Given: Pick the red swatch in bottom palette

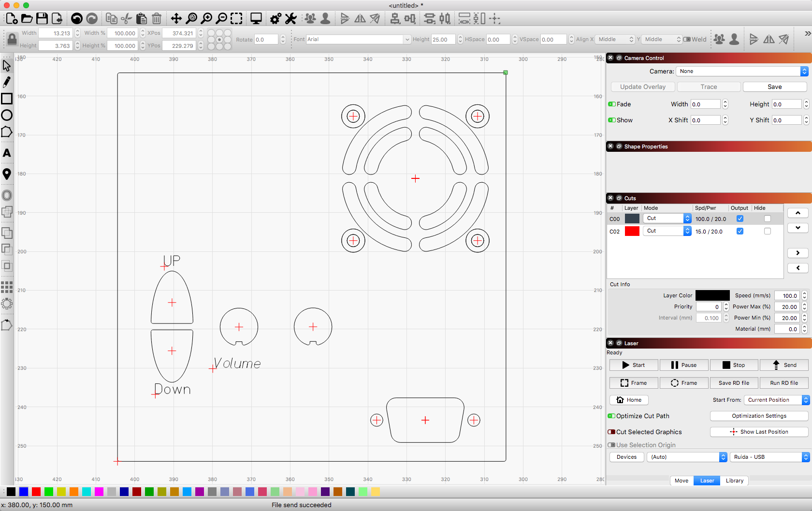Looking at the screenshot, I should pyautogui.click(x=36, y=492).
